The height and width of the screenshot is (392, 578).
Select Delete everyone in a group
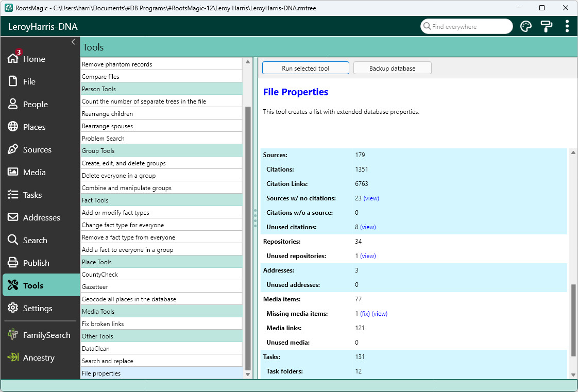[x=161, y=175]
